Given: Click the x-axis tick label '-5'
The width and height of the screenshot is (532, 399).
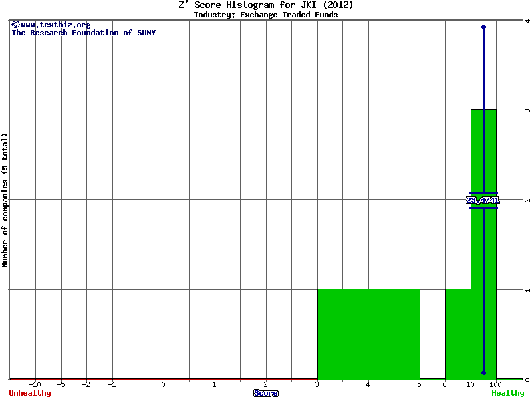Looking at the screenshot, I should point(61,384).
